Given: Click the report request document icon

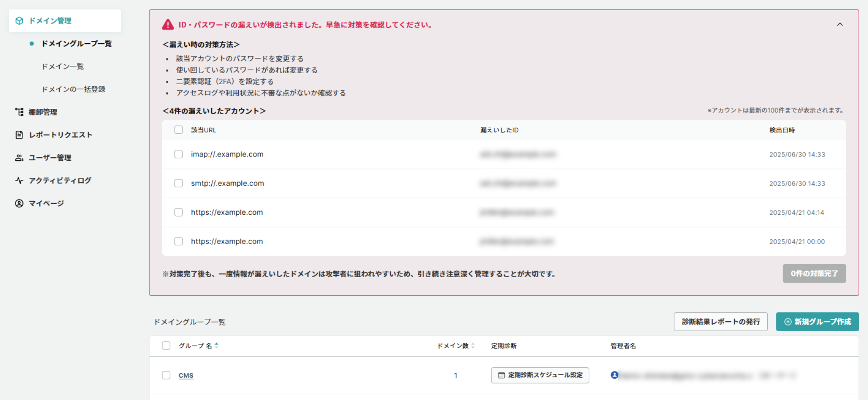Looking at the screenshot, I should (19, 135).
